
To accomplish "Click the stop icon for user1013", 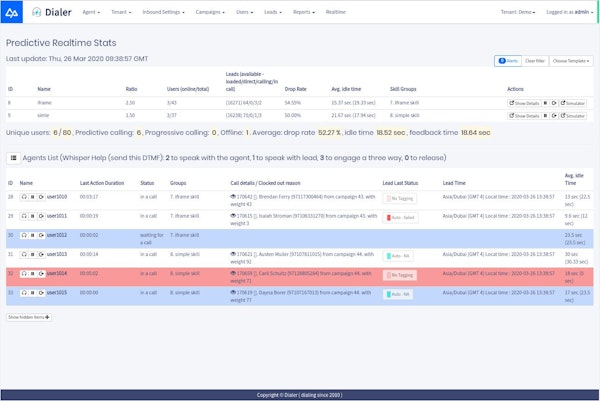I will pos(33,254).
